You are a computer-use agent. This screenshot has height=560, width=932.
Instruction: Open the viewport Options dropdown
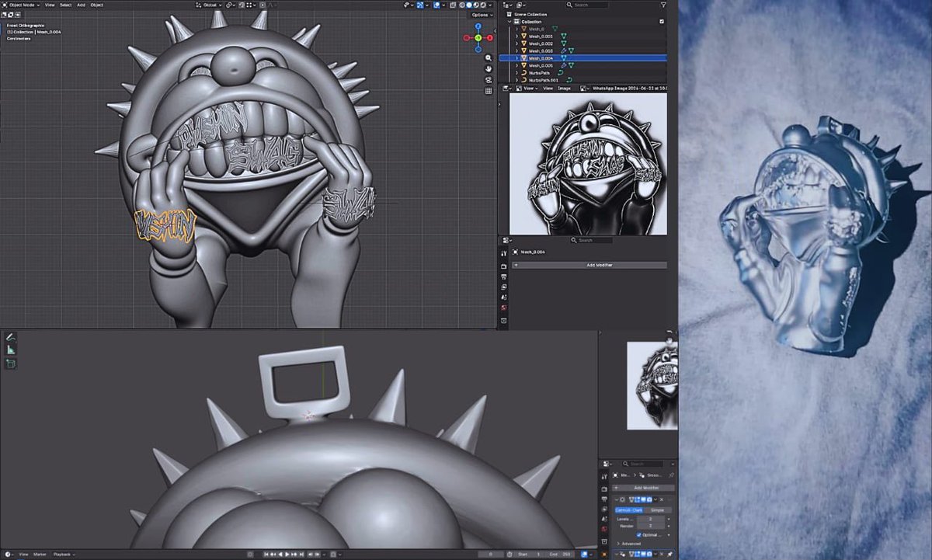(482, 15)
